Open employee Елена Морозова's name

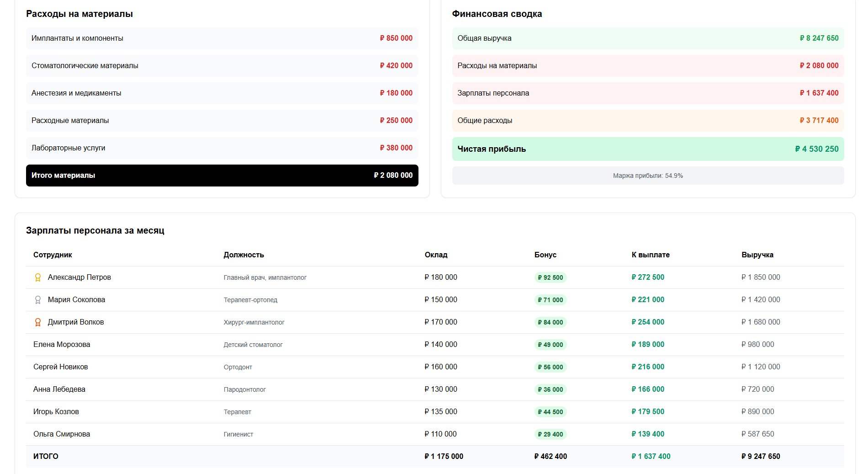(x=62, y=345)
